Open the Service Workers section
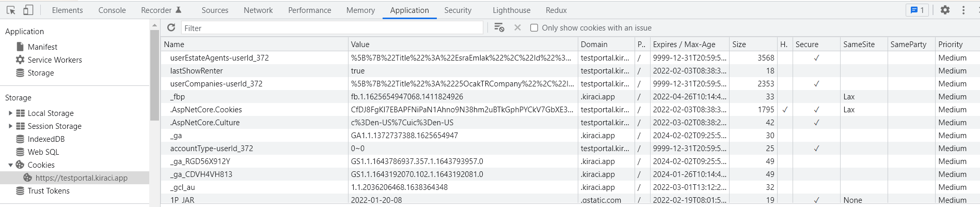This screenshot has height=207, width=980. pyautogui.click(x=55, y=60)
